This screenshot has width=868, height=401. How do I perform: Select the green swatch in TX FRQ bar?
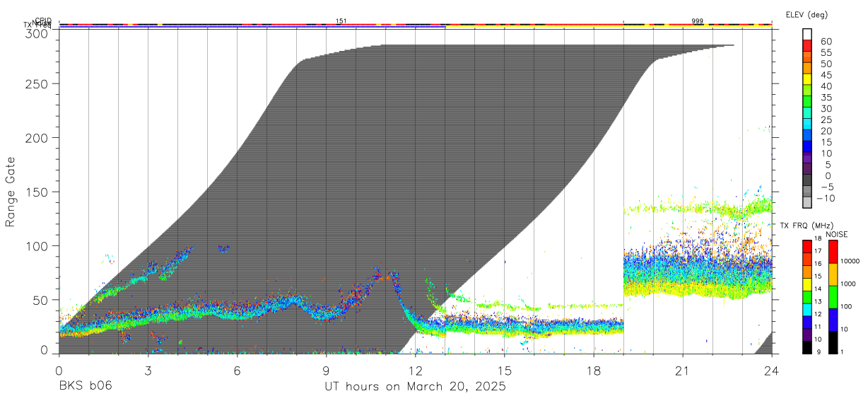[807, 296]
